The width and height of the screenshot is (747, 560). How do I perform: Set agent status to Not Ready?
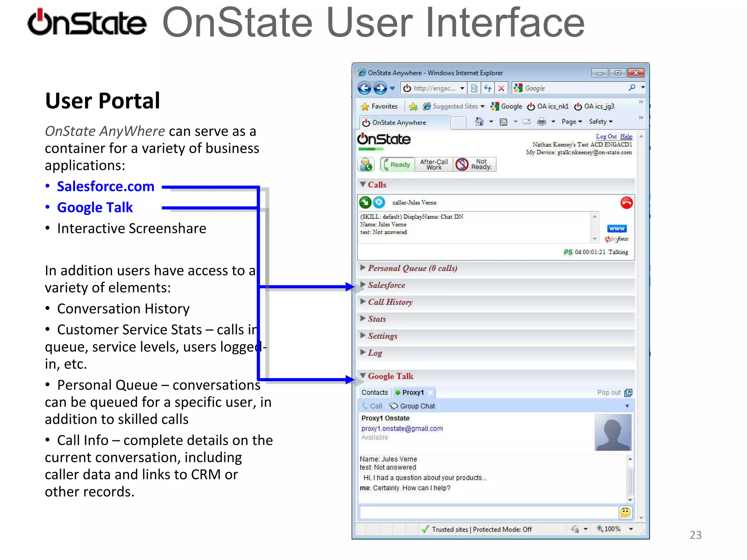475,164
